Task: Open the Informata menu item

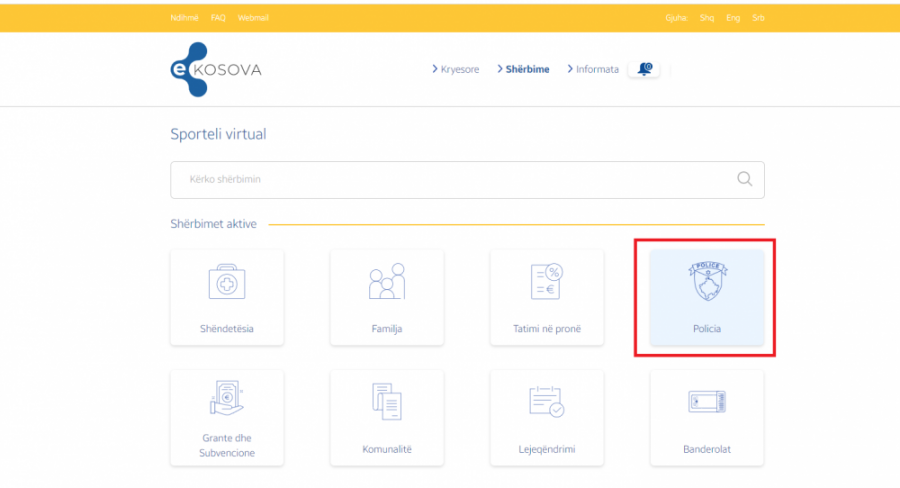Action: pos(597,69)
